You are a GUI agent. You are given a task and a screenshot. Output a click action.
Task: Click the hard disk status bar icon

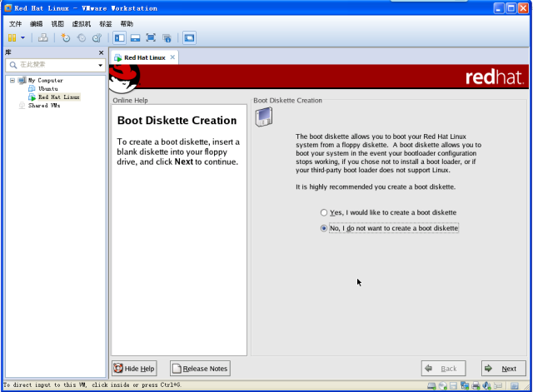[x=431, y=386]
